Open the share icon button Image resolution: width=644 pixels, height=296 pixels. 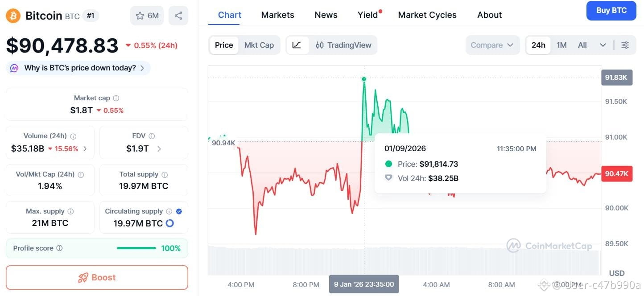[178, 16]
